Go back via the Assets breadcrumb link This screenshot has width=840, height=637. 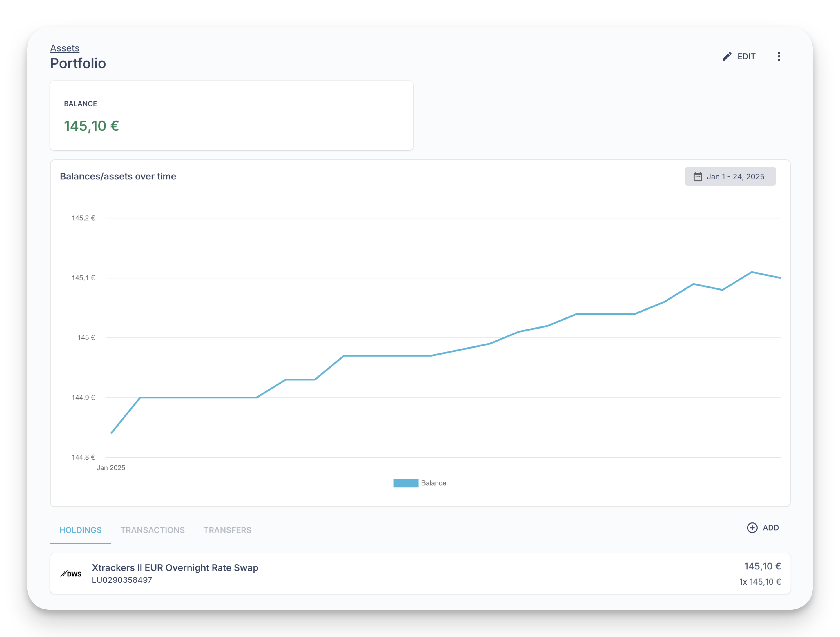click(65, 48)
